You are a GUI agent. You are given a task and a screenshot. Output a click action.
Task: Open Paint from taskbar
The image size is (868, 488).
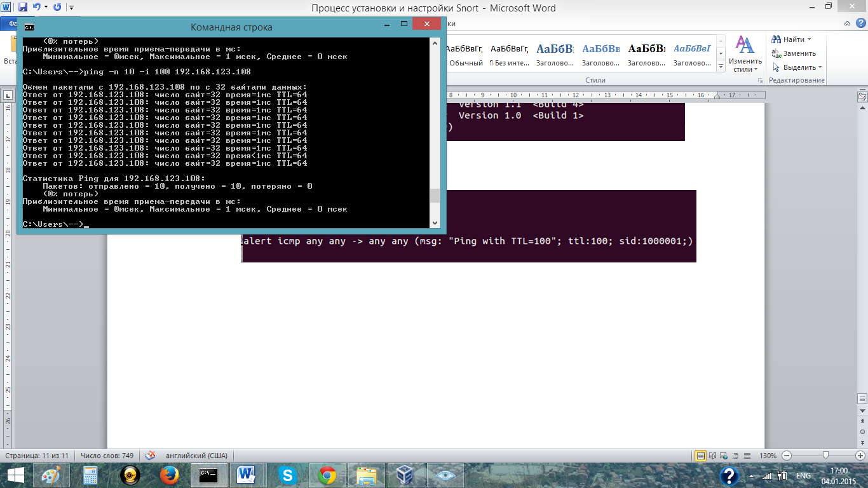(x=51, y=475)
